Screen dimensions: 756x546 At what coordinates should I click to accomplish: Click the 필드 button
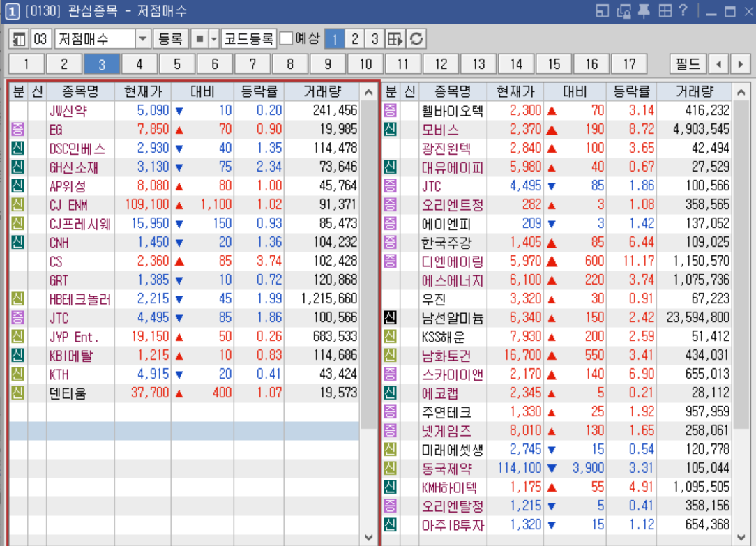pyautogui.click(x=688, y=64)
